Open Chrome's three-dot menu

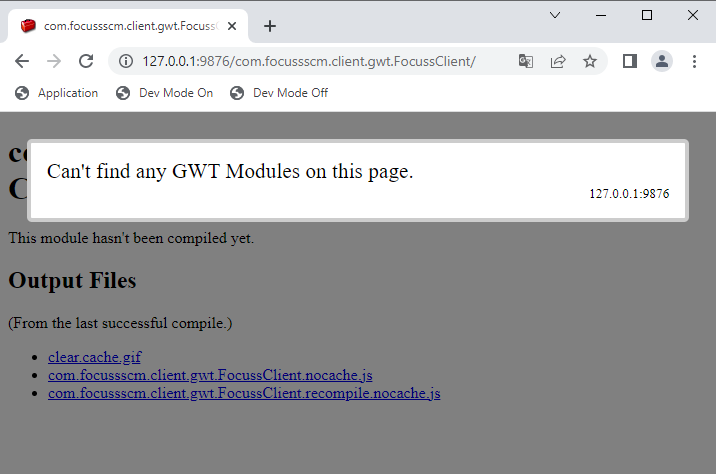coord(694,61)
